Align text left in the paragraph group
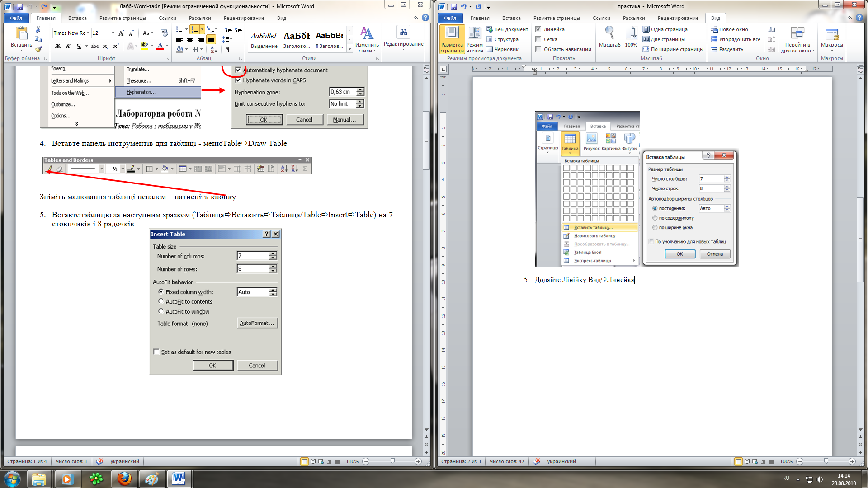The width and height of the screenshot is (868, 488). point(179,39)
